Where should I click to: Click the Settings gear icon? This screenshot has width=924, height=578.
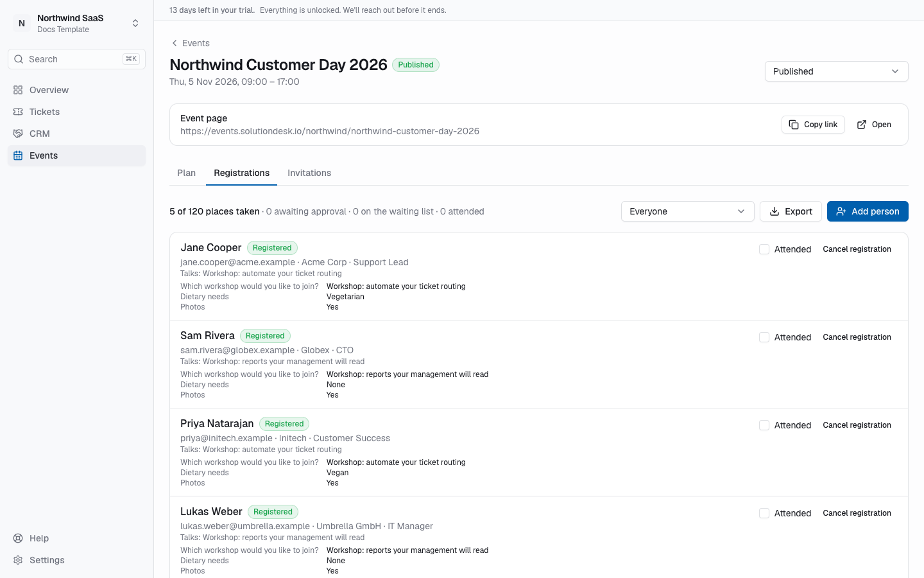coord(18,560)
